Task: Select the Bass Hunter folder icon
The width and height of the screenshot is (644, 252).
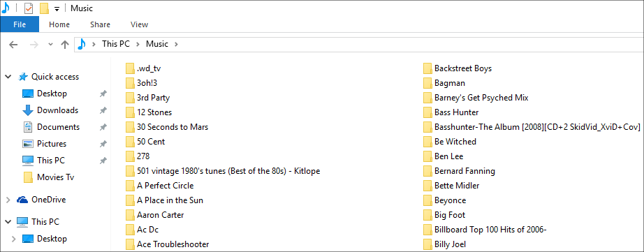Action: (427, 112)
